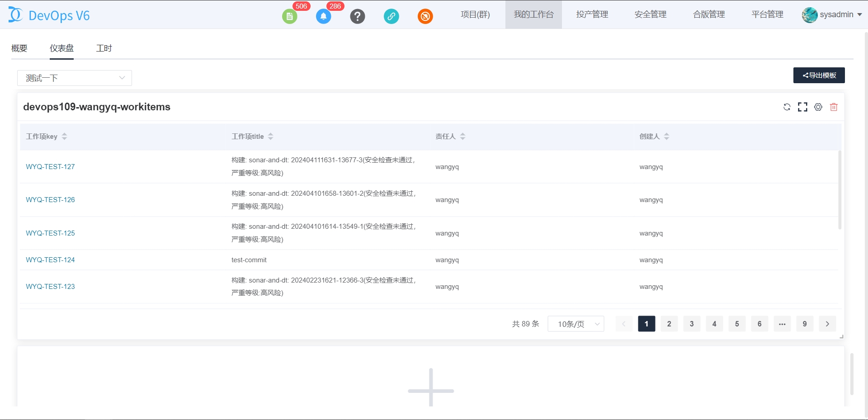Click the large plus to add widget
Screen dimensions: 868x420
(430, 390)
